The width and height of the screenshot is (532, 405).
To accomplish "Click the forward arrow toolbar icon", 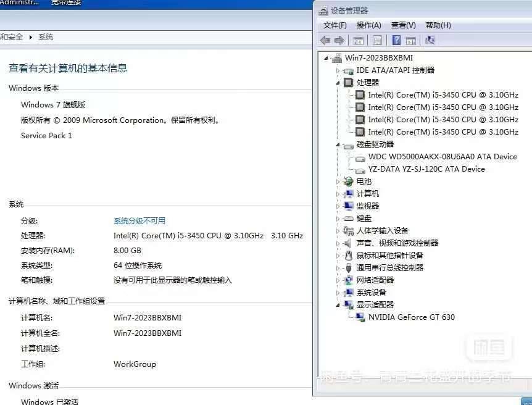I will [x=339, y=40].
